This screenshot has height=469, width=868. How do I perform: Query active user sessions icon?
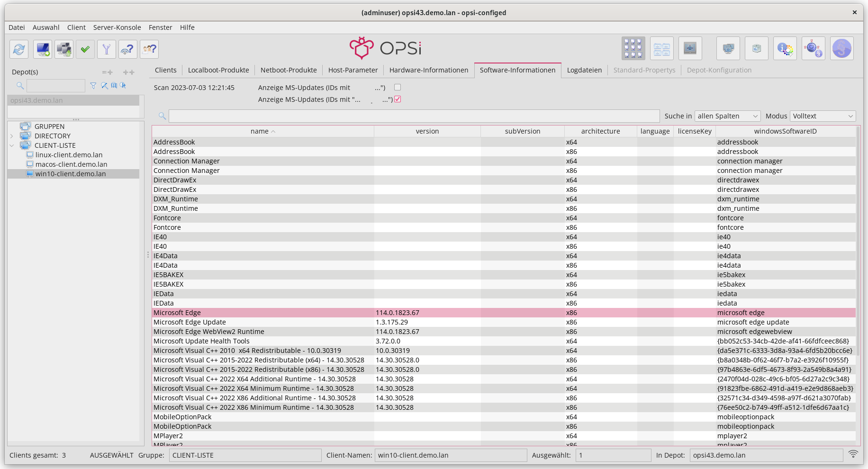tap(149, 49)
